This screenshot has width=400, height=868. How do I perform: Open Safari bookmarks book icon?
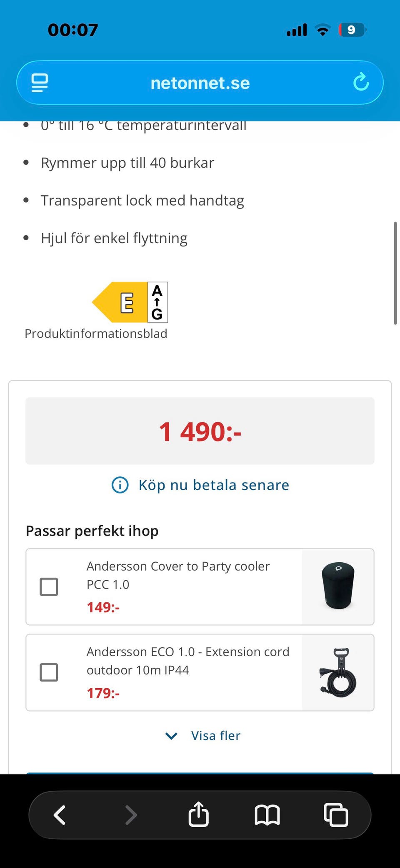267,815
